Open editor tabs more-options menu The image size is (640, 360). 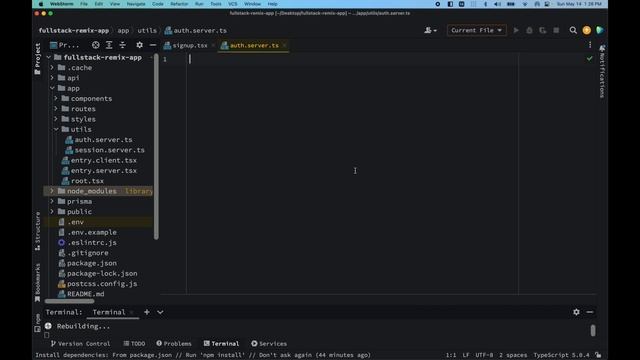click(590, 45)
